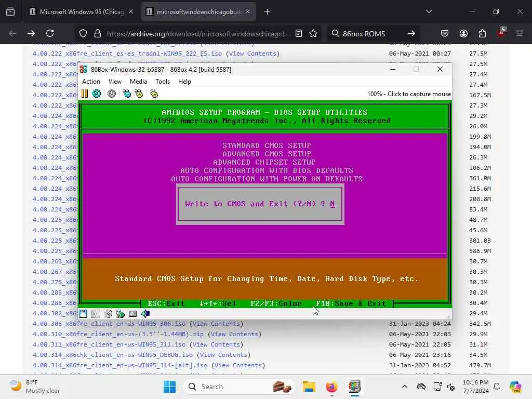Click AUTO CONFIGURATION WITH POWER-ON DEFAULTS

(267, 179)
